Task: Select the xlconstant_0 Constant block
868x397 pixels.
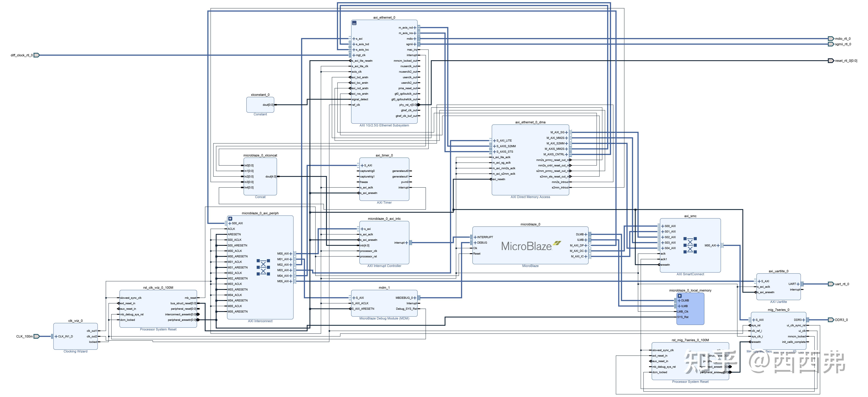Action: click(x=260, y=105)
